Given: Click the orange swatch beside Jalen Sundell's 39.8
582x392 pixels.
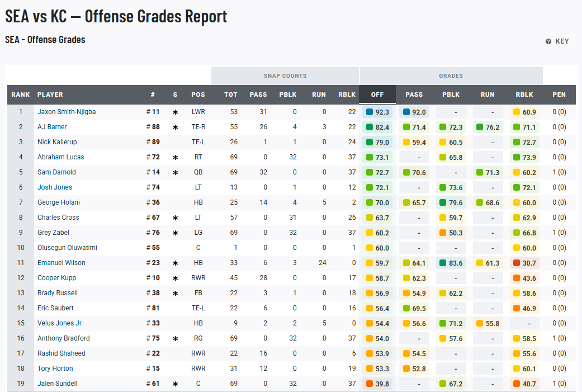Looking at the screenshot, I should 370,384.
